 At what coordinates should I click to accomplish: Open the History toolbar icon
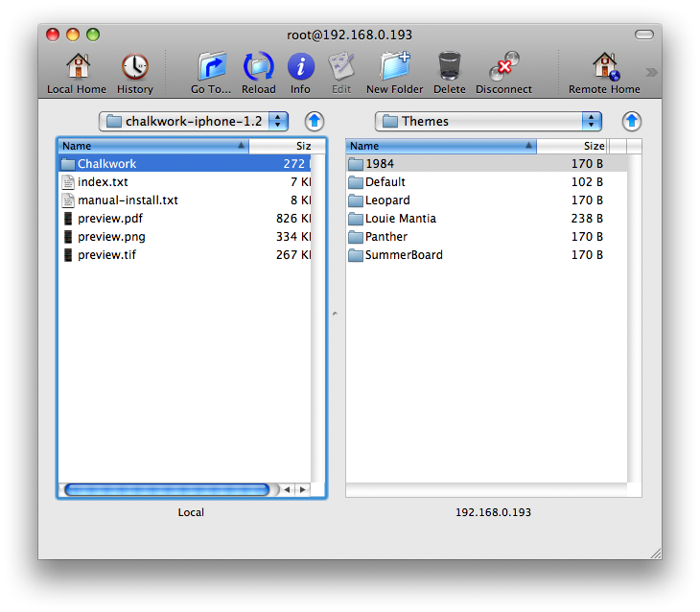134,67
